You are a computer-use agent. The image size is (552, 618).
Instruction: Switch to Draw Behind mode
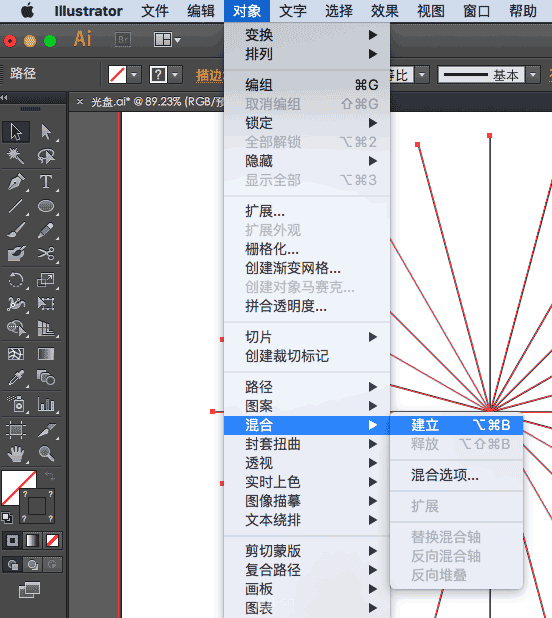pos(32,565)
